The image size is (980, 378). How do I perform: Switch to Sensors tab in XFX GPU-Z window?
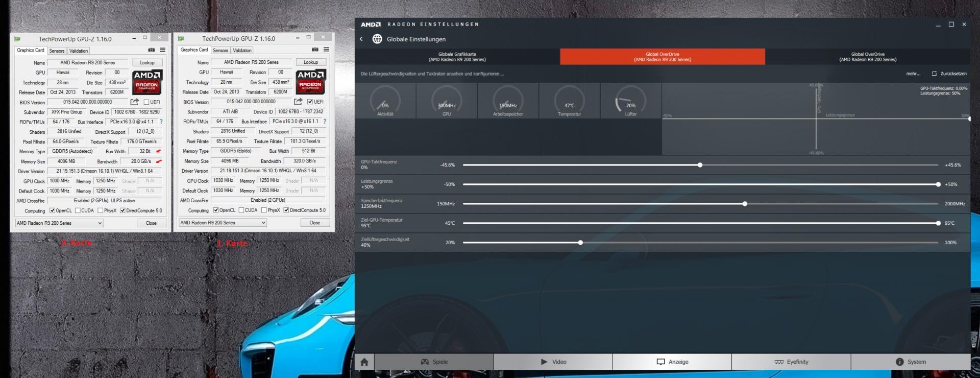(57, 51)
